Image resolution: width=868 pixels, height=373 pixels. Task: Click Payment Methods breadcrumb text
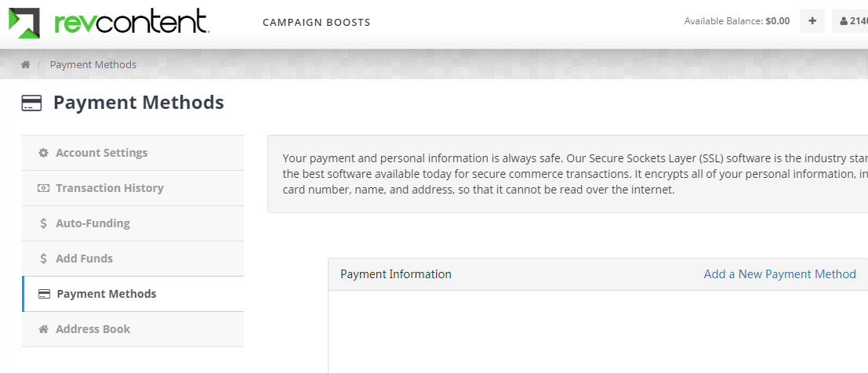tap(93, 65)
